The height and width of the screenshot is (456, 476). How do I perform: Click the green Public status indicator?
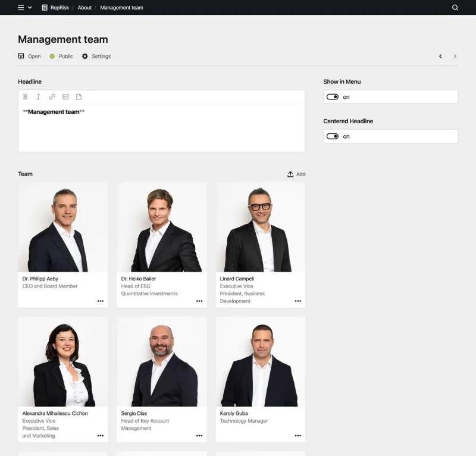(52, 57)
